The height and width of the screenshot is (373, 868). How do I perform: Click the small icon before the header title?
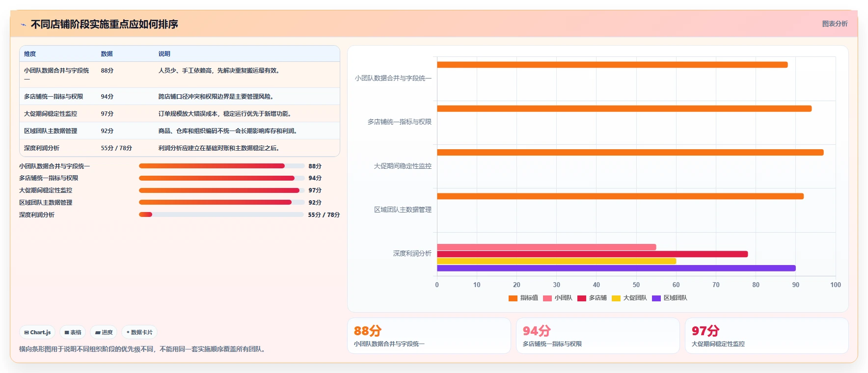click(23, 25)
